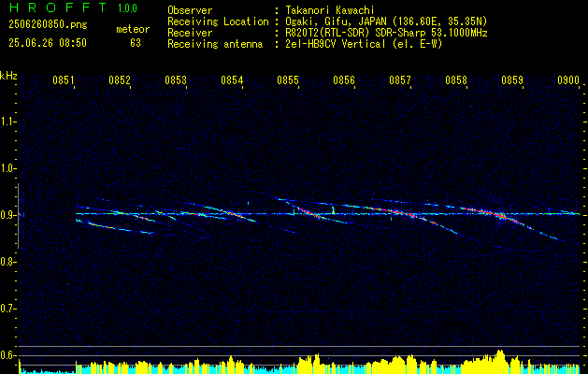Click the 0851 time marker
The image size is (588, 374).
[64, 79]
